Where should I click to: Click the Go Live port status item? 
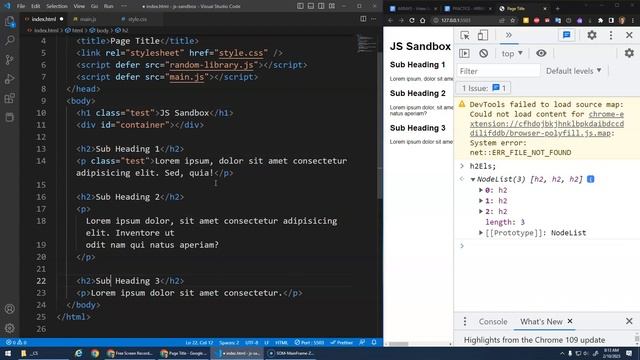309,342
